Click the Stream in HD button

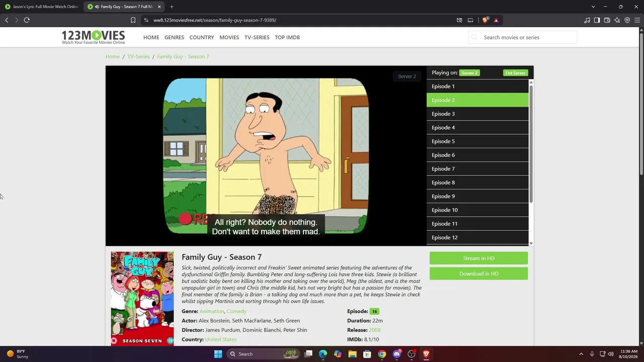point(478,258)
